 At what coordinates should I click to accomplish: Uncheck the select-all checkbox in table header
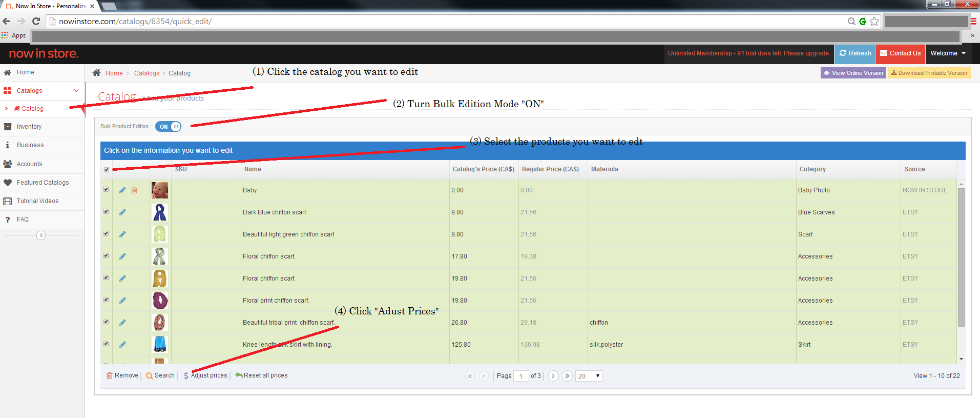tap(107, 170)
